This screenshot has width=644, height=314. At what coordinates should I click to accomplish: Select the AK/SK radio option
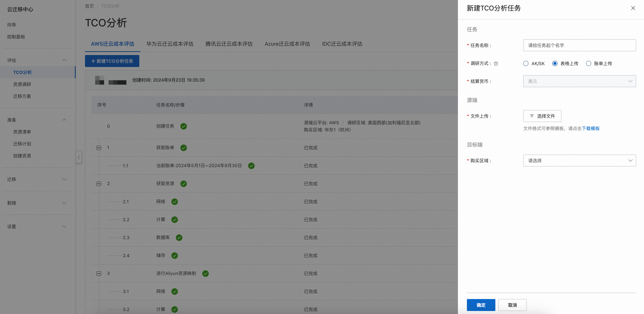(526, 63)
